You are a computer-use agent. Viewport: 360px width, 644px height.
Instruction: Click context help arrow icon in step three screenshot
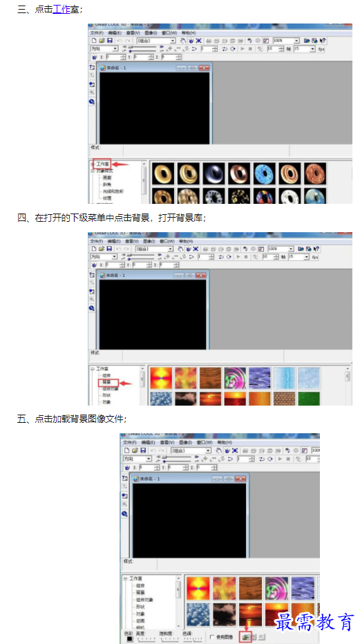(323, 41)
